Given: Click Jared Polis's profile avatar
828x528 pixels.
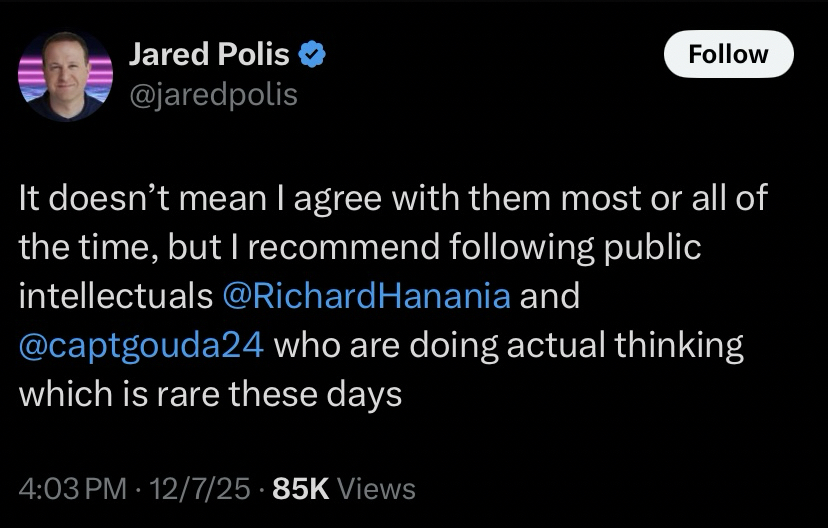Looking at the screenshot, I should tap(66, 75).
